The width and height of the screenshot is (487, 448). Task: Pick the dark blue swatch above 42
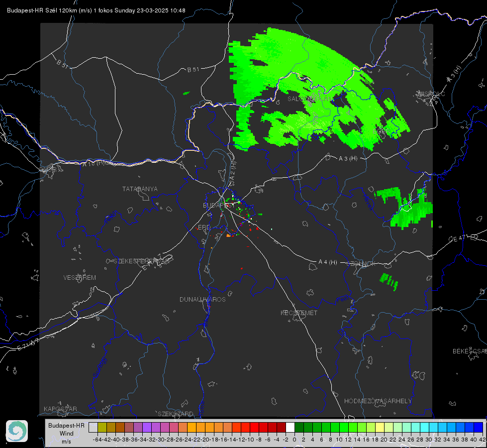point(479,428)
